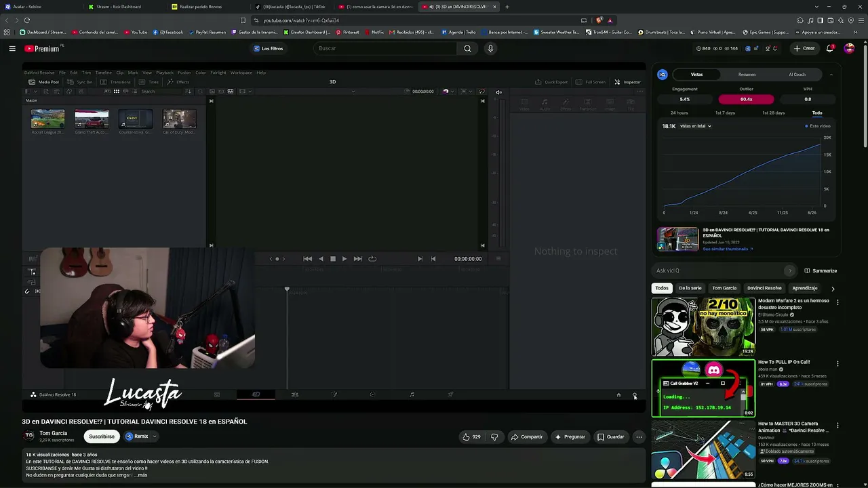Screen dimensions: 868x488
Task: Play reverse in the DaVinci viewer
Action: [321, 258]
